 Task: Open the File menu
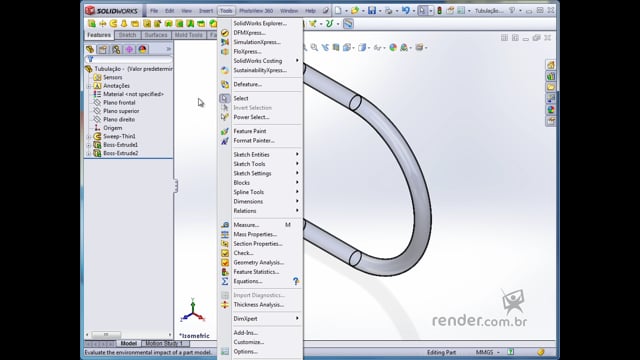pyautogui.click(x=154, y=11)
